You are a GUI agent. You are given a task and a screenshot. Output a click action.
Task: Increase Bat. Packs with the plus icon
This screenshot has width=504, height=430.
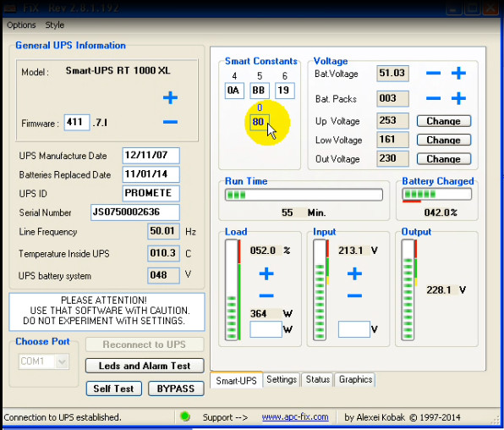tap(458, 98)
